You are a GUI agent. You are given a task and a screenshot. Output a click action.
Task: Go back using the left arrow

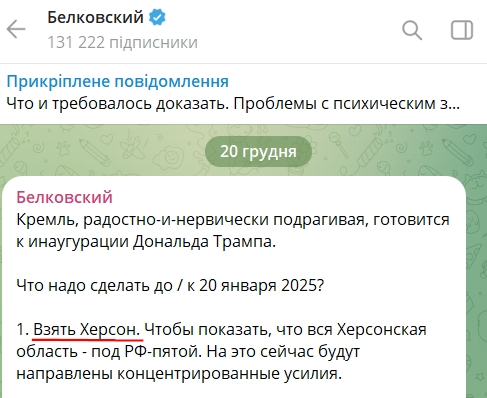(16, 29)
